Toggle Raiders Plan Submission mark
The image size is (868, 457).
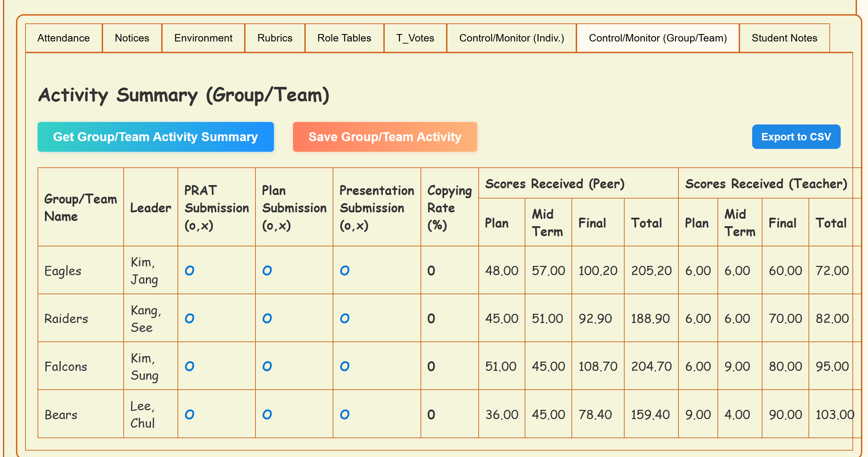(x=267, y=318)
